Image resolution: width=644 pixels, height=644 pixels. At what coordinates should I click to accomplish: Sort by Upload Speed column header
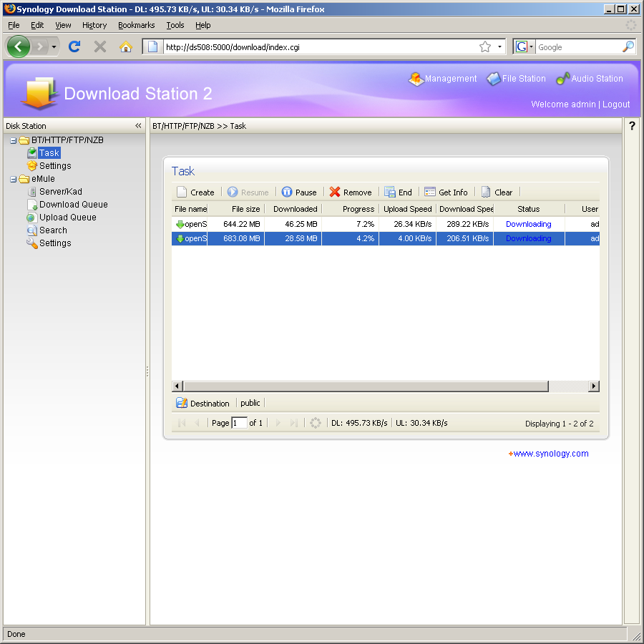tap(407, 209)
